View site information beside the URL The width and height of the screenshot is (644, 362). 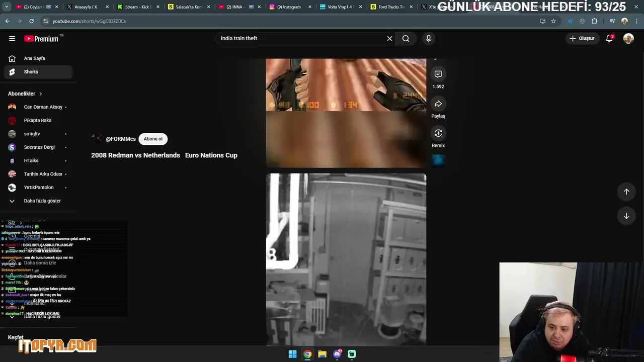click(46, 21)
